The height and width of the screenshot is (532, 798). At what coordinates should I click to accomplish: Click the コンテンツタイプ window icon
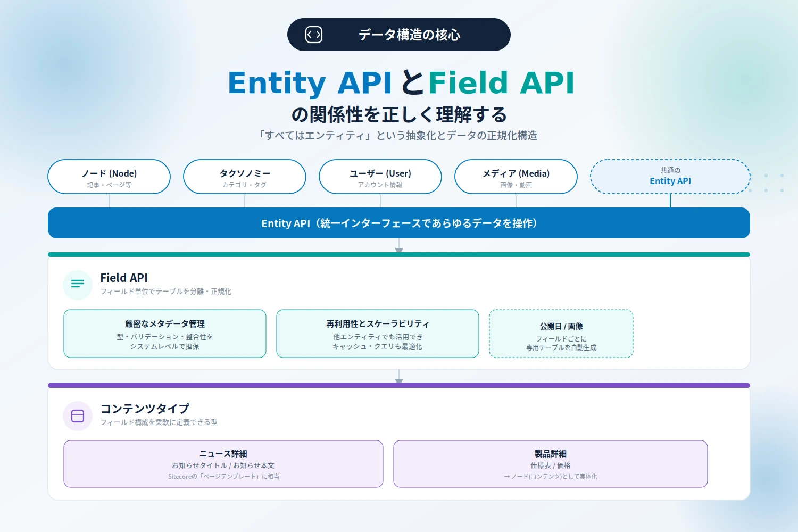[78, 416]
